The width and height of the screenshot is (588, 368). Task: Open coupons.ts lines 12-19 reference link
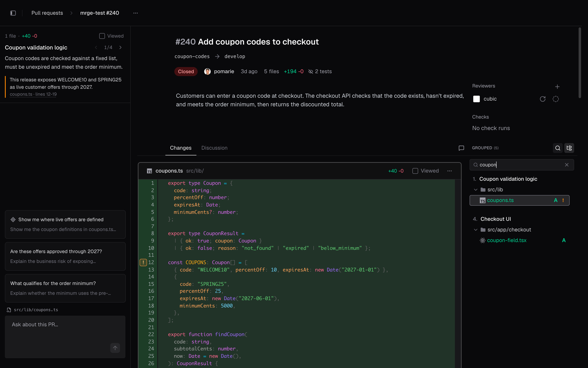pos(33,94)
